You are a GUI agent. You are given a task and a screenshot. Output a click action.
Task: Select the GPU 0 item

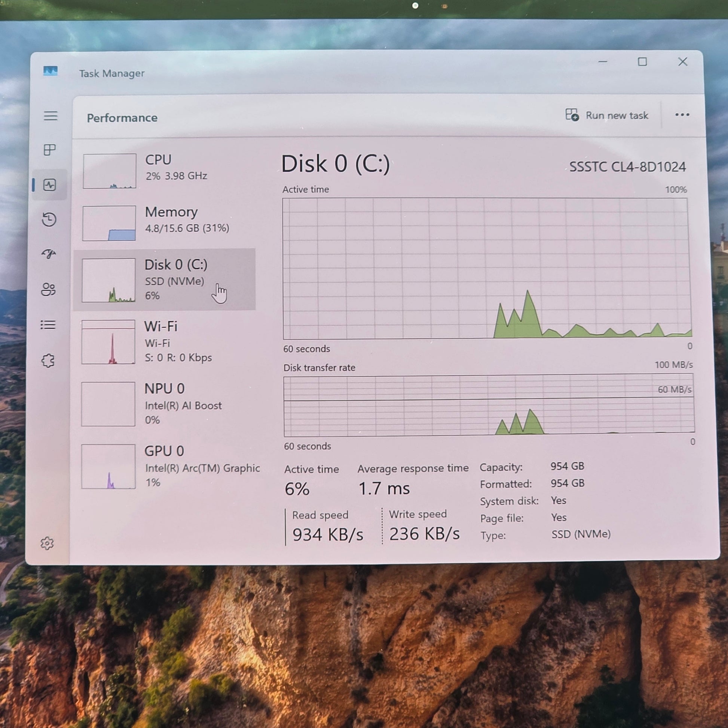(x=165, y=466)
